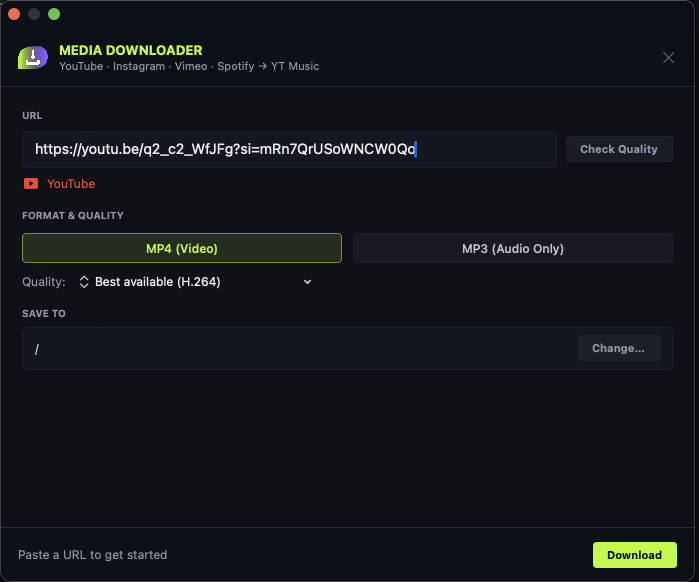Screen dimensions: 699x582
Task: Click the URL field label
Action: click(x=32, y=116)
